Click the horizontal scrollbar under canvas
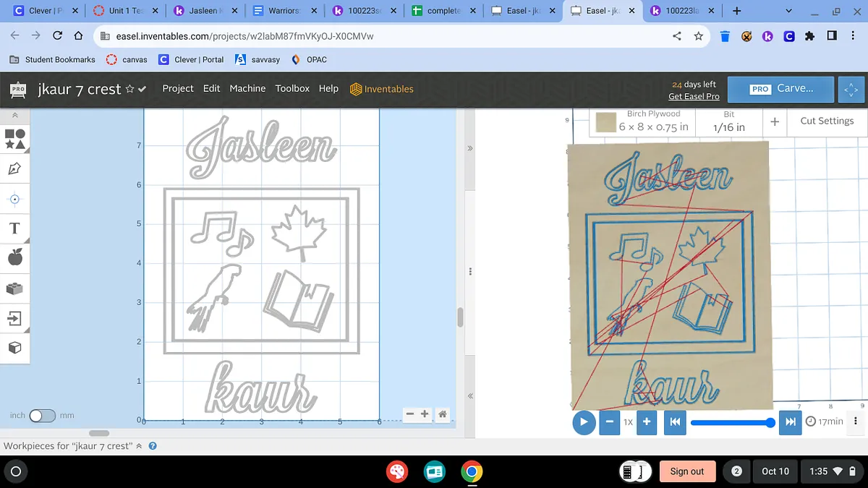The image size is (868, 488). point(99,433)
